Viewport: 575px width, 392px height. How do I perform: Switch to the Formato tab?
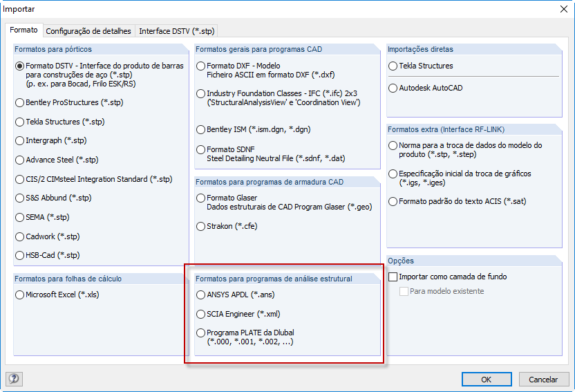[23, 30]
